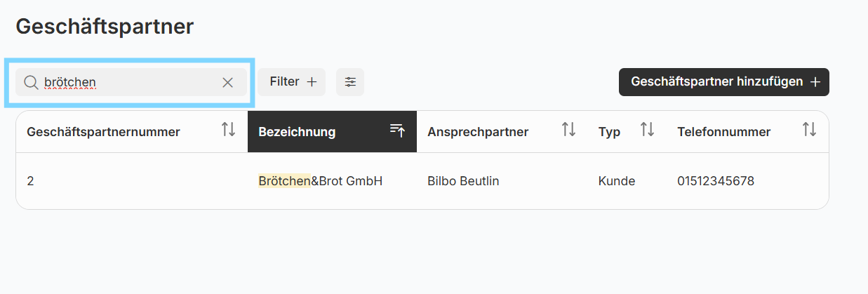Select the Bezeichnung column header

coord(332,131)
